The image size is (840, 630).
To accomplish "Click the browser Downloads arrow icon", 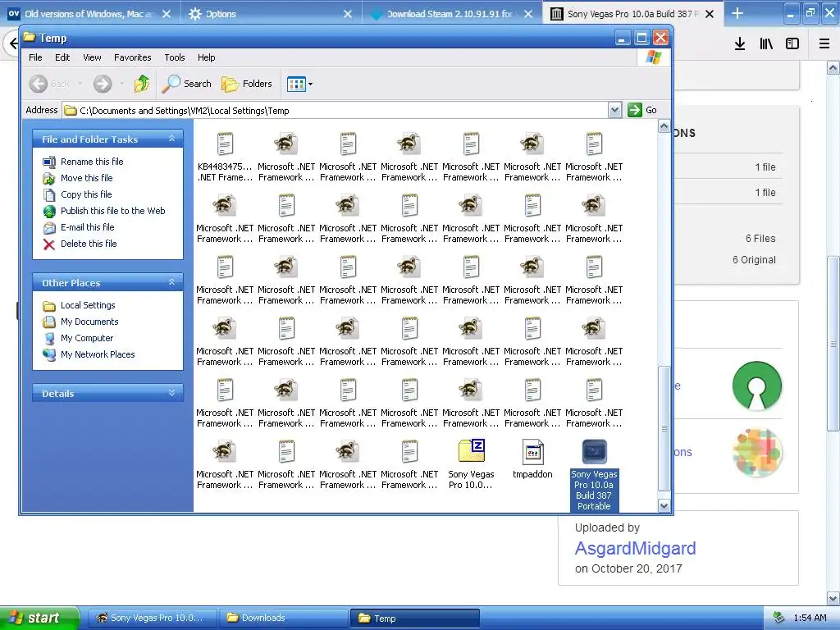I will pos(740,44).
